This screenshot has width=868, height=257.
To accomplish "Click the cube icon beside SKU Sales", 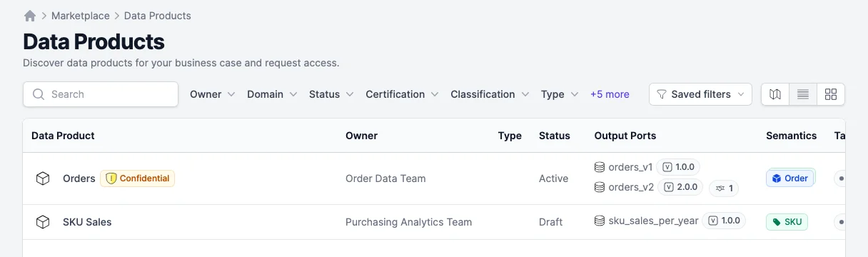I will click(x=43, y=222).
